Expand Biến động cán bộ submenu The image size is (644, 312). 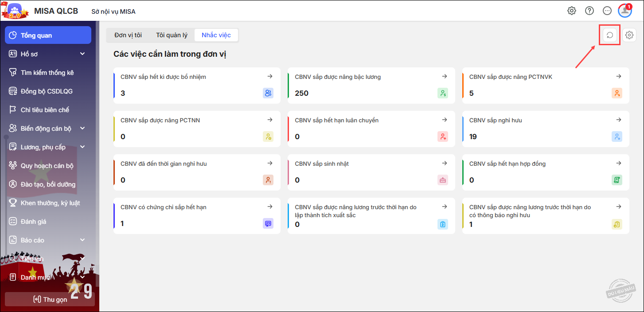coord(82,129)
